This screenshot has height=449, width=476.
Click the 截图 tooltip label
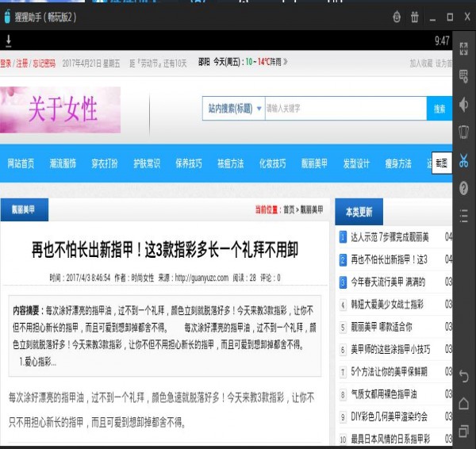pyautogui.click(x=442, y=163)
